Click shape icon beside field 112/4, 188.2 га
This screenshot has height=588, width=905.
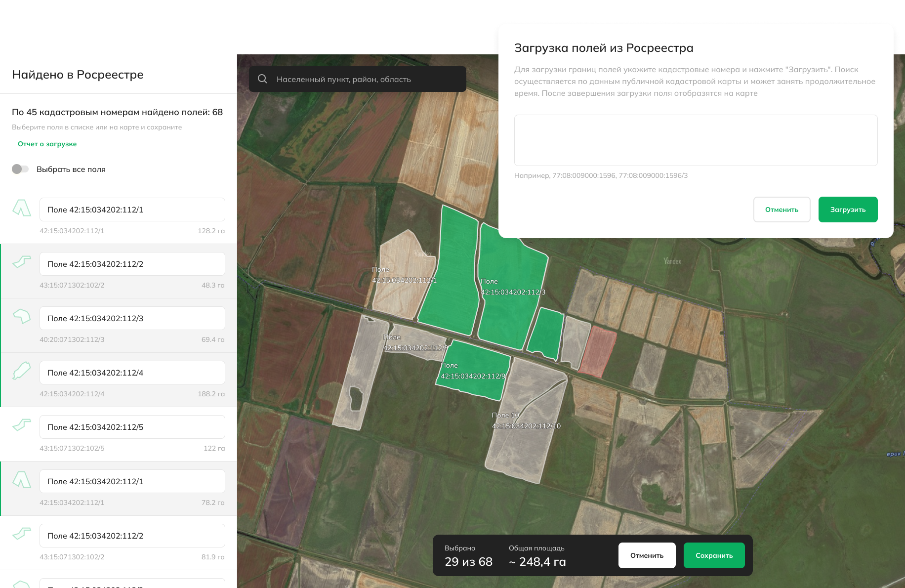[x=22, y=371]
